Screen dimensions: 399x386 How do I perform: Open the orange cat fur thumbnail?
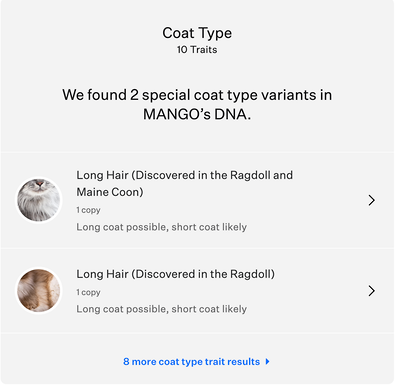coord(39,291)
